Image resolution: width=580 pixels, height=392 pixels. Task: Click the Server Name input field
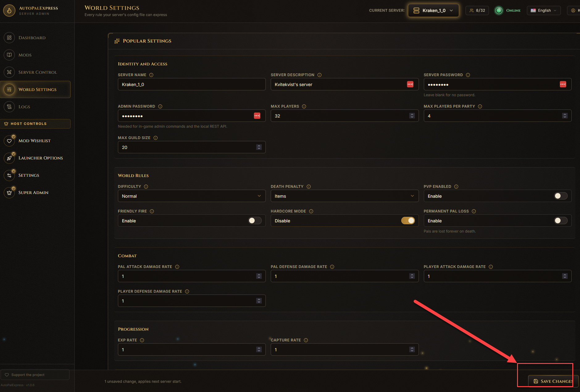pyautogui.click(x=192, y=84)
